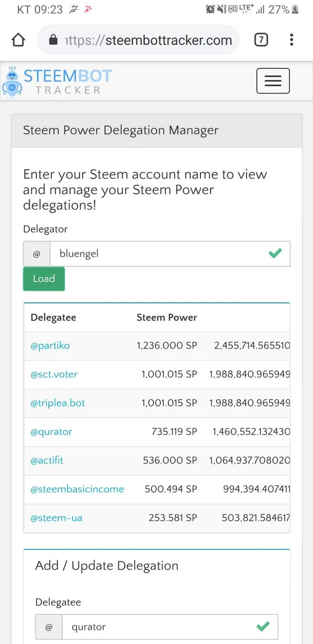Tap the alarm icon in status bar
The image size is (313, 644).
tap(211, 9)
